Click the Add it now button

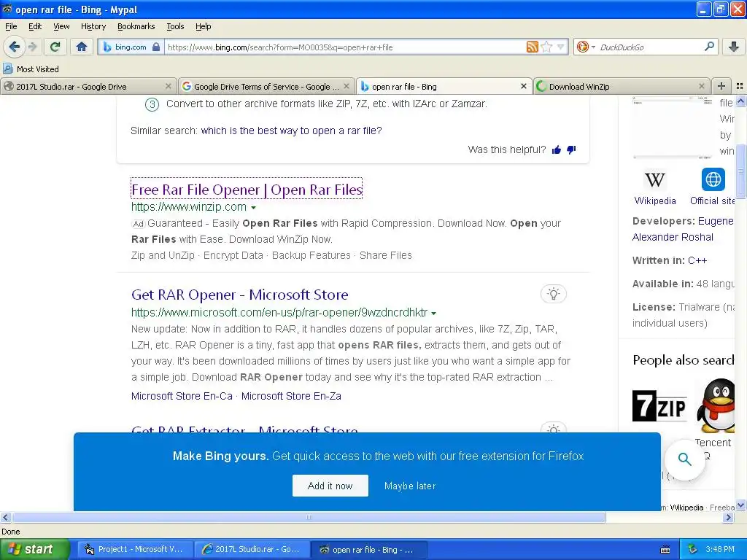pos(330,486)
